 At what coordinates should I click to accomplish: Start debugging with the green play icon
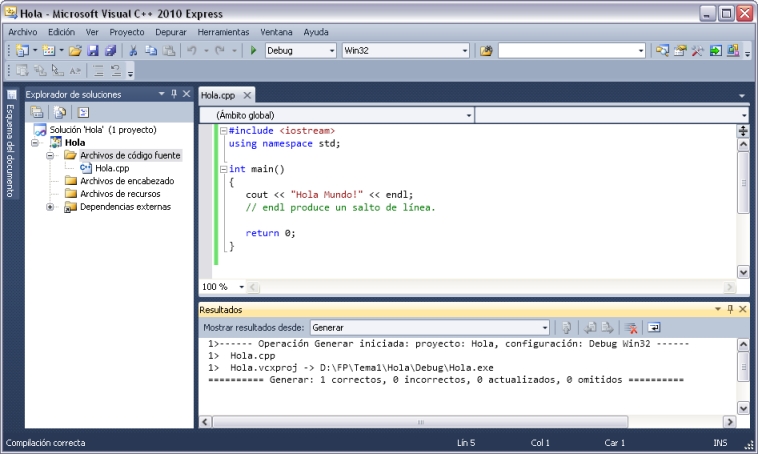pyautogui.click(x=253, y=50)
